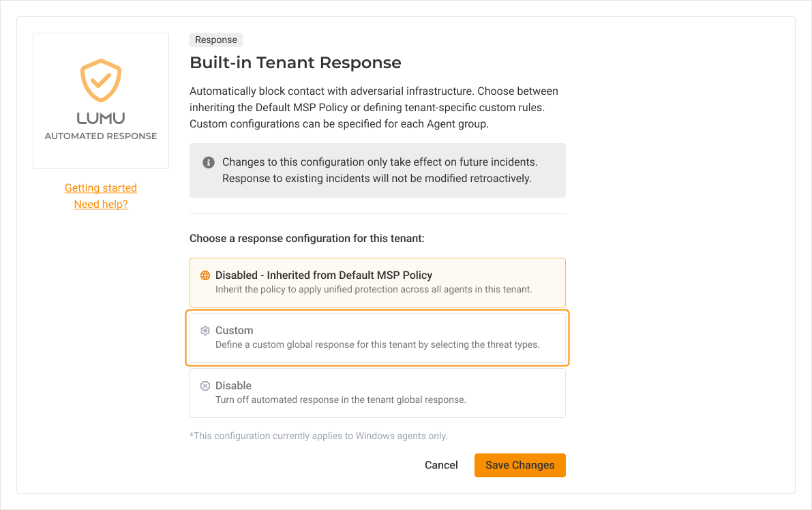Screen dimensions: 812x510
Task: Open the Need help? link
Action: (x=101, y=205)
